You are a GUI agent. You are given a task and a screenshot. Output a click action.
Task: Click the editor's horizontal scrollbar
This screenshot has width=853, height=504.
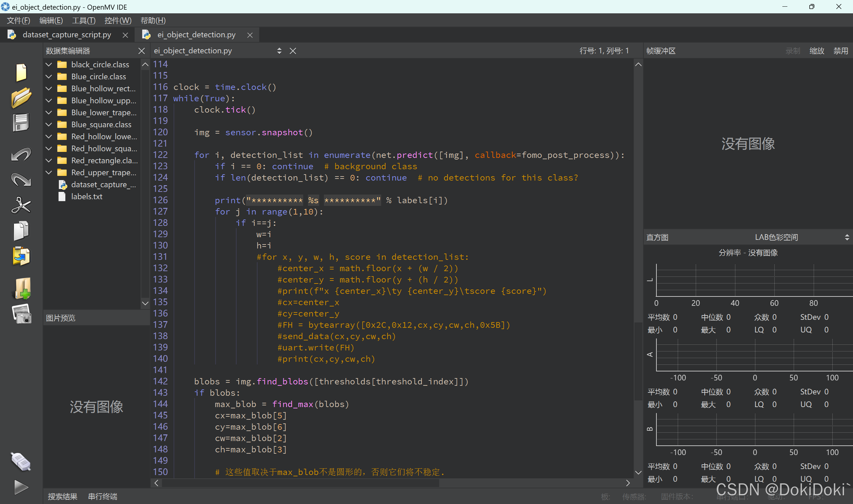(300, 483)
